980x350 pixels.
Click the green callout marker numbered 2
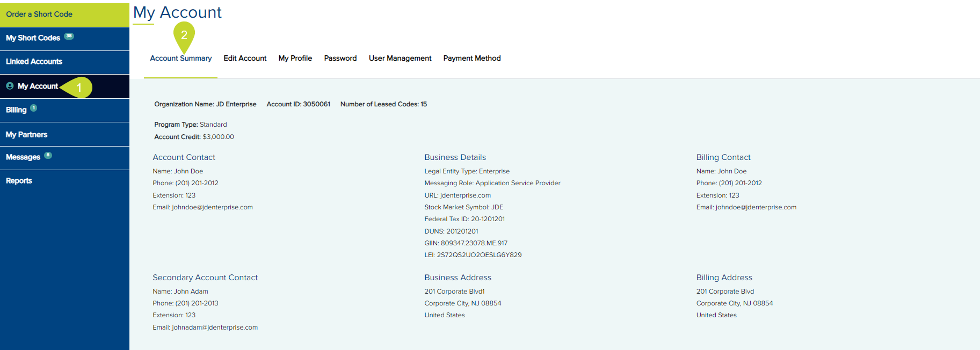pyautogui.click(x=184, y=35)
